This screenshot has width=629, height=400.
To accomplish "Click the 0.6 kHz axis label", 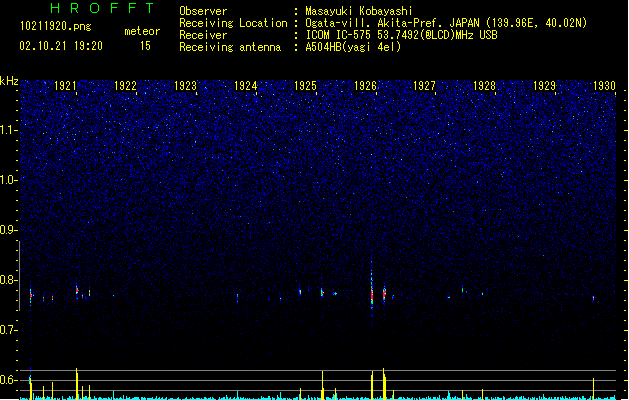I will coord(8,380).
